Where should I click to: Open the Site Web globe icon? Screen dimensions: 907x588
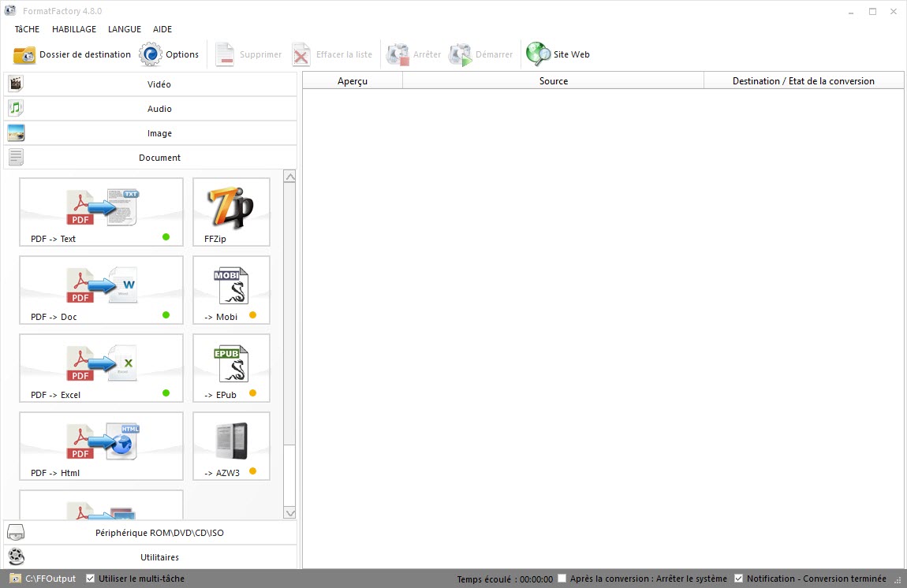pos(538,54)
